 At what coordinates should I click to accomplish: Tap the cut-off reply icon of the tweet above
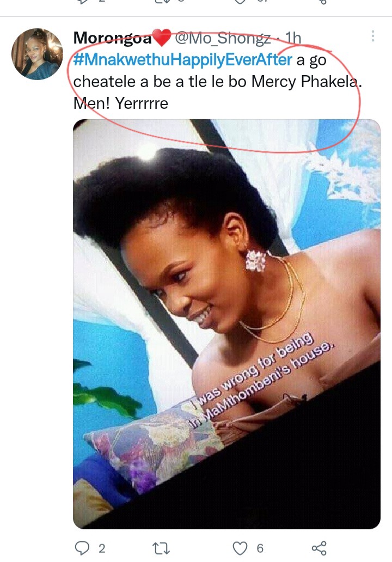point(82,2)
